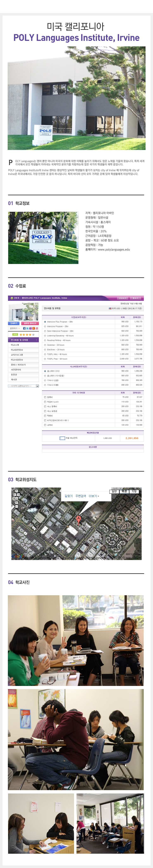Click POLY sign photo in 학교정보
This screenshot has height=868, width=153.
click(x=43, y=238)
